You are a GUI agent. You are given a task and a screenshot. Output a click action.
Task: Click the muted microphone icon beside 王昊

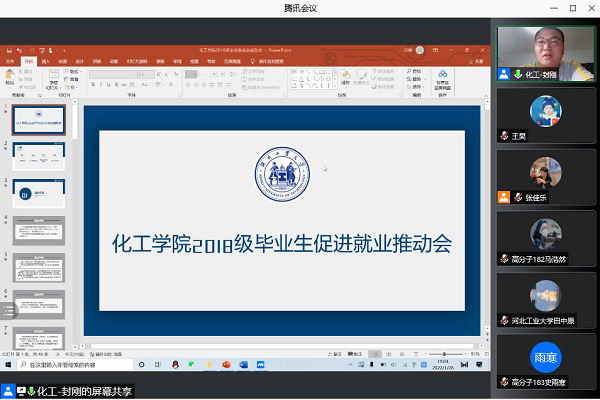[505, 134]
